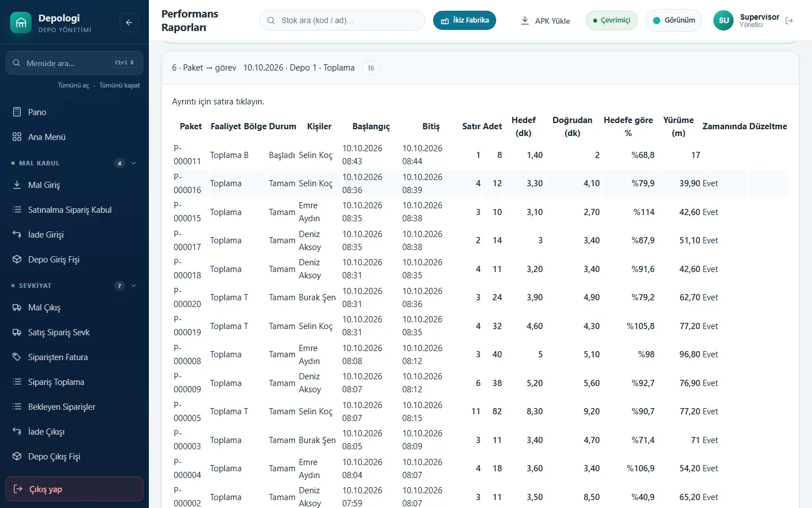The image size is (812, 508).
Task: Collapse the SEVKİYAT section chevron
Action: [134, 286]
